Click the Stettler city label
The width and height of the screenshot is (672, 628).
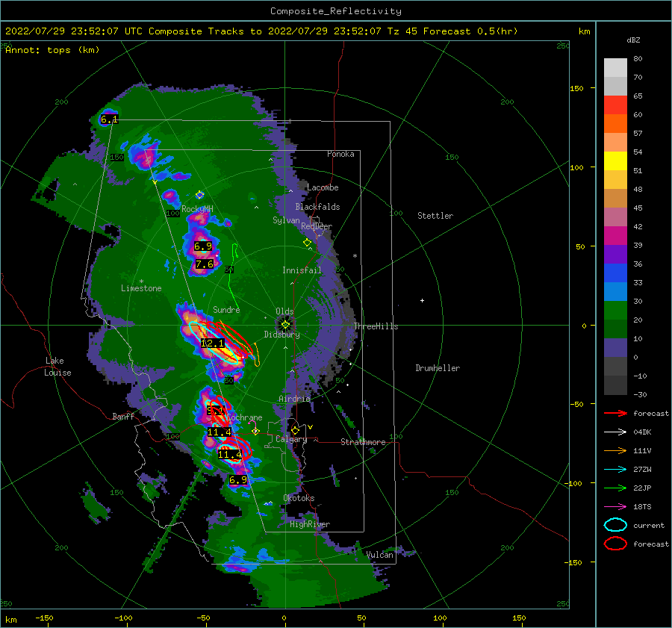click(x=435, y=216)
